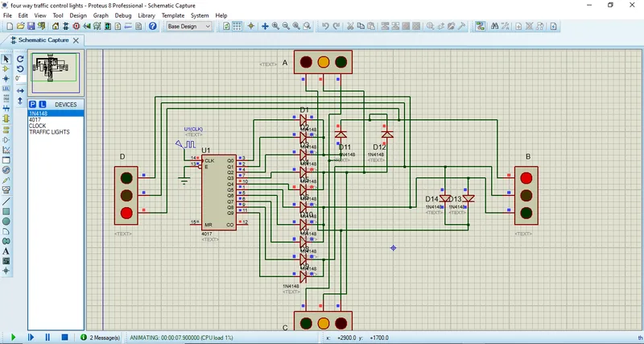This screenshot has width=644, height=344.
Task: Click the schematic overview thumbnail
Action: pos(56,73)
